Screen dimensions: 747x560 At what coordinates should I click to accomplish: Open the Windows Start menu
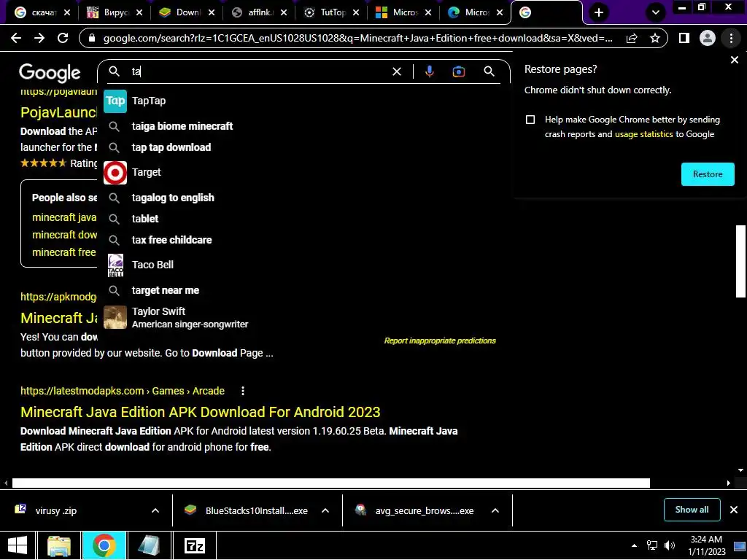pos(18,545)
